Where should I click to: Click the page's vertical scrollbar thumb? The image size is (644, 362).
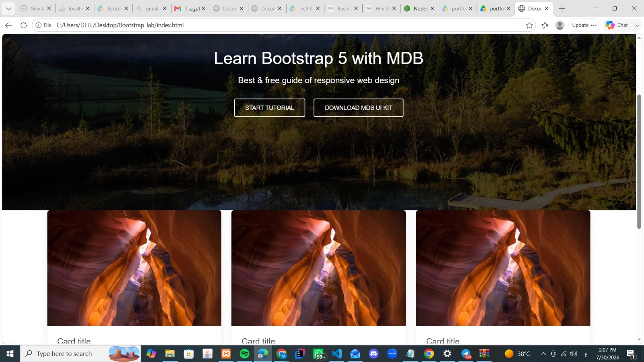(x=639, y=162)
